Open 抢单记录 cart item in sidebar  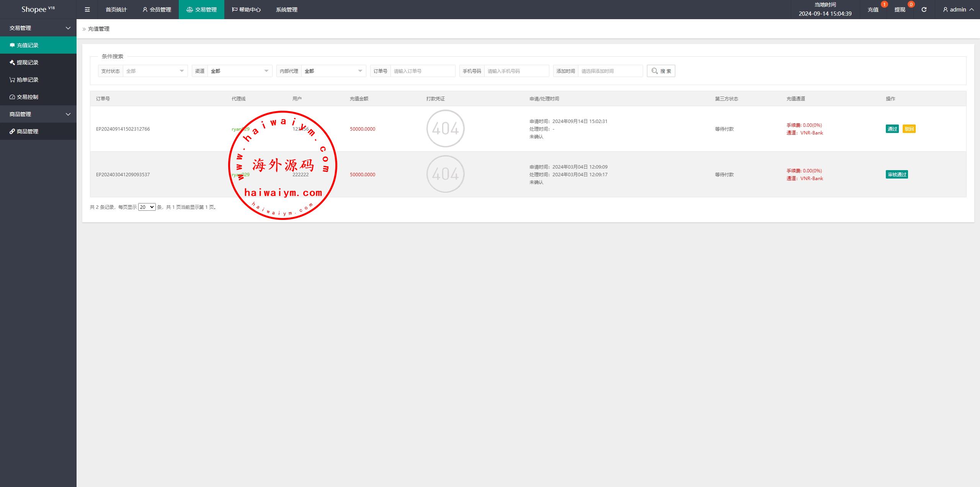27,80
